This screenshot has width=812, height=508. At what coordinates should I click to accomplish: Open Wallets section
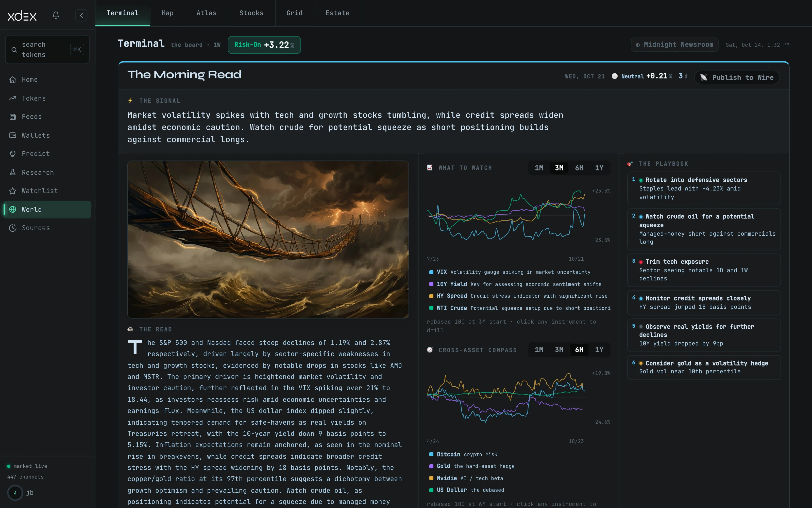47,135
